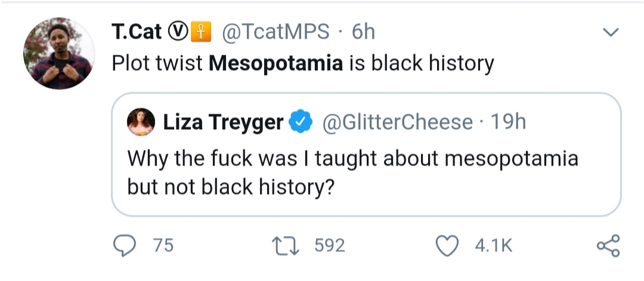
Task: Click the T.Cat display name
Action: (137, 32)
